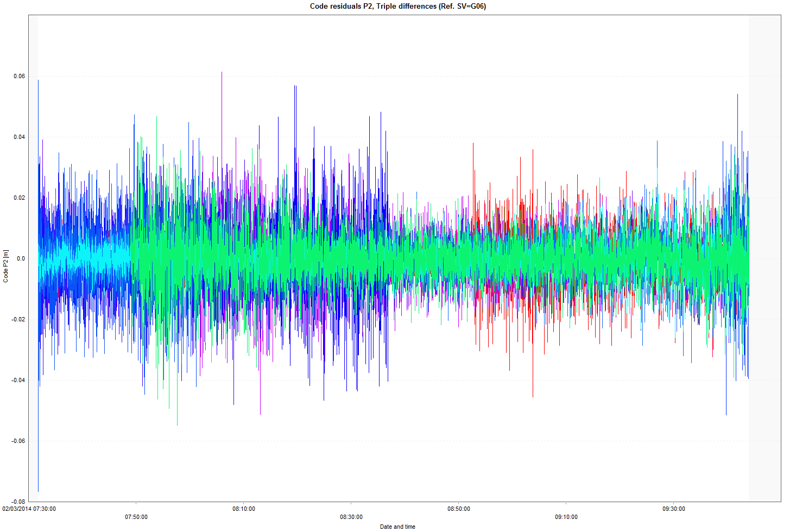Select the y-axis value 0.06

coord(20,76)
